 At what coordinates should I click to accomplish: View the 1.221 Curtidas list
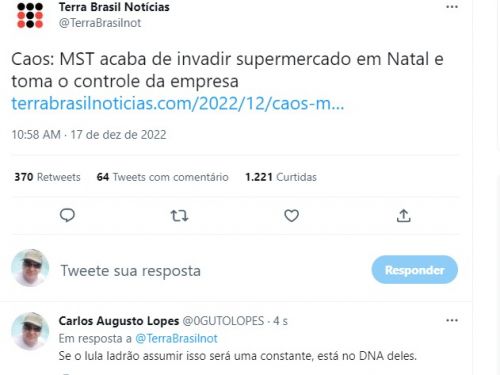click(281, 177)
